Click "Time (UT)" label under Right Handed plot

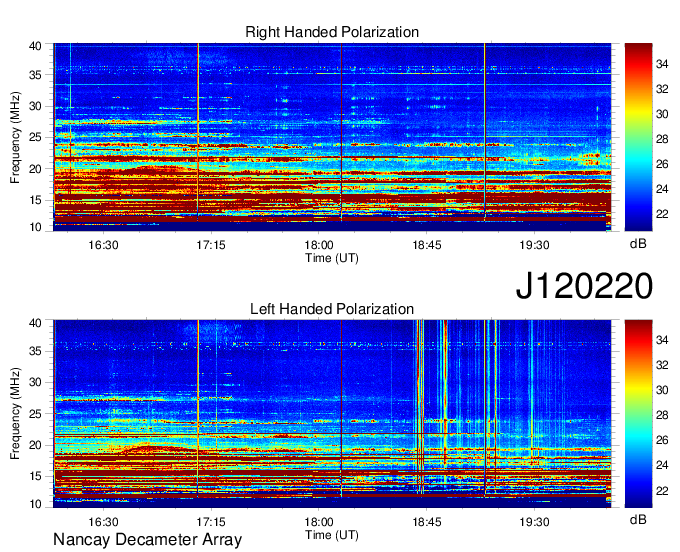click(332, 258)
